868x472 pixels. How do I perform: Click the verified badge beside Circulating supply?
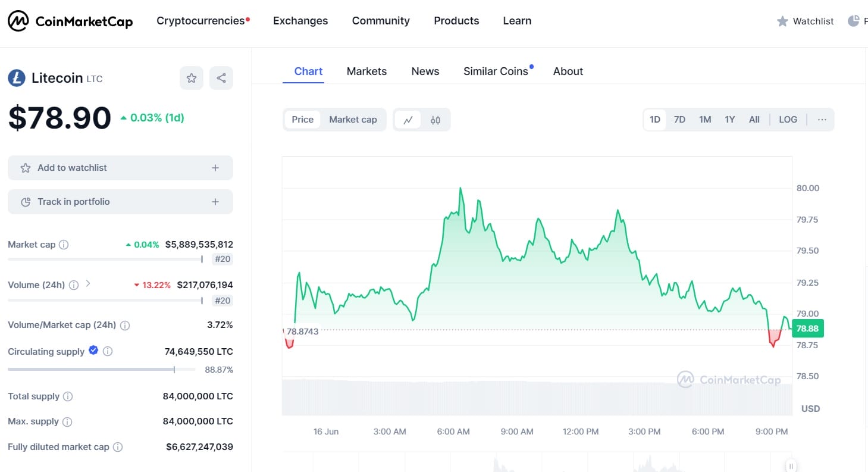click(x=93, y=351)
